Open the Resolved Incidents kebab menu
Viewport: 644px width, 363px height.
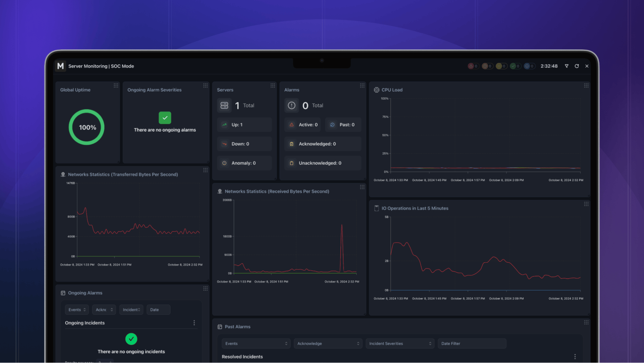click(575, 357)
